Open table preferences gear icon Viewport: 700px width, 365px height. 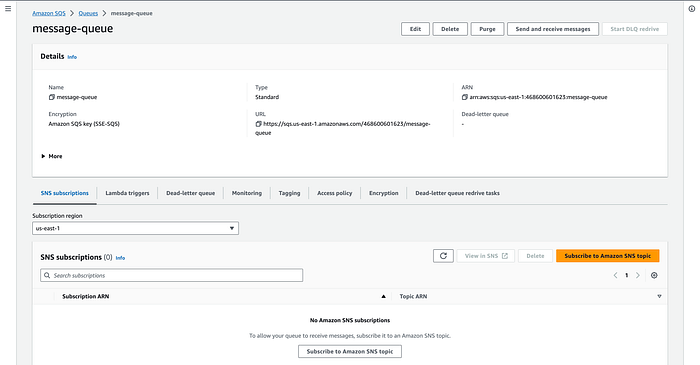[x=654, y=275]
